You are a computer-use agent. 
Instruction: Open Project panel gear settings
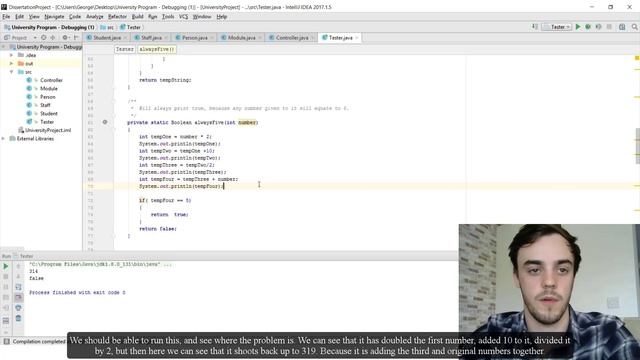[65, 38]
